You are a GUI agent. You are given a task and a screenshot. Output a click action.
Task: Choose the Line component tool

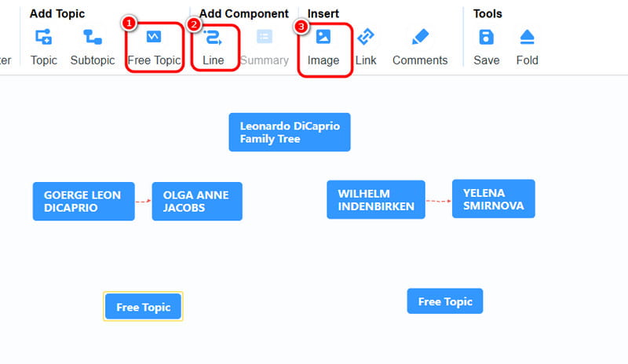pos(213,47)
